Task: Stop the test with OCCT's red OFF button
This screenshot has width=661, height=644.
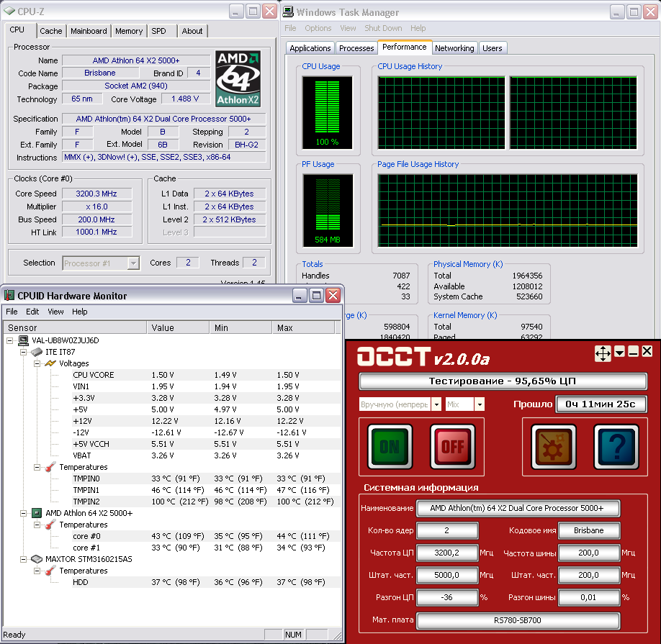Action: click(x=452, y=447)
